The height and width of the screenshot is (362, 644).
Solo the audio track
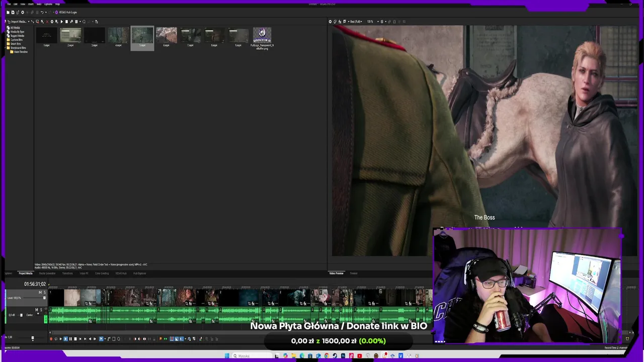click(x=41, y=310)
